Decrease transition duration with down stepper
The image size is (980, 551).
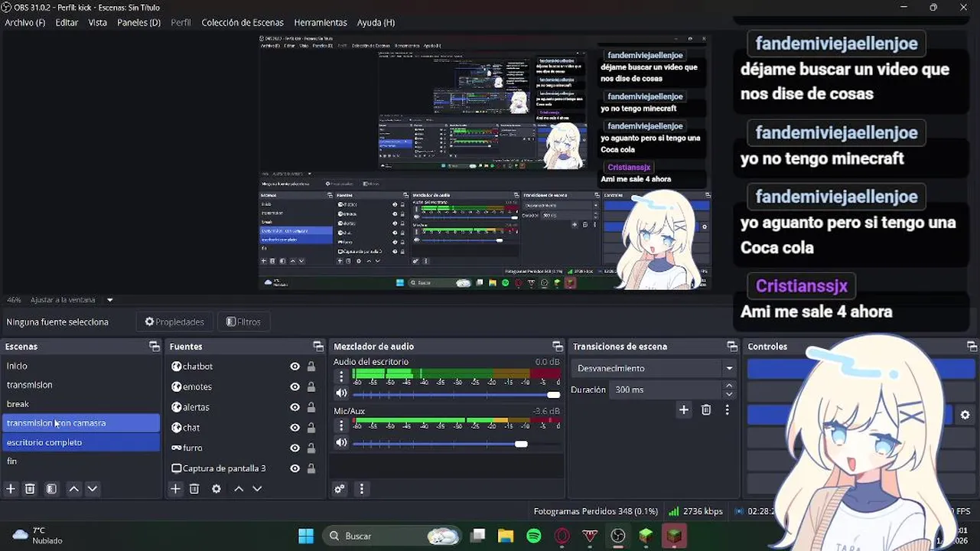click(x=729, y=394)
